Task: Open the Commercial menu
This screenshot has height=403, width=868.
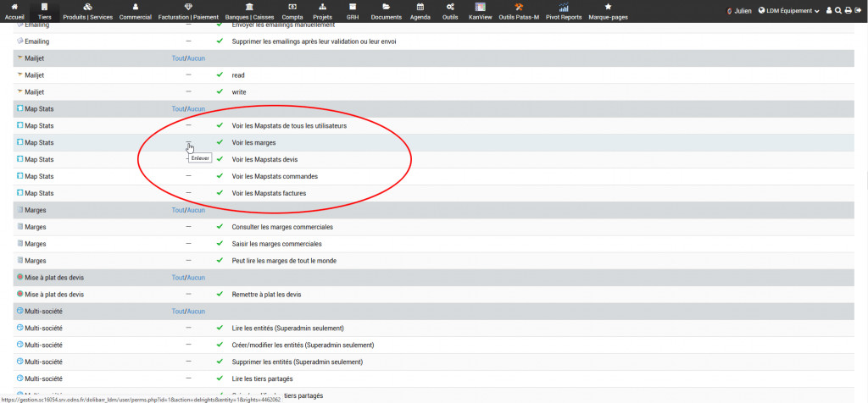Action: 136,11
